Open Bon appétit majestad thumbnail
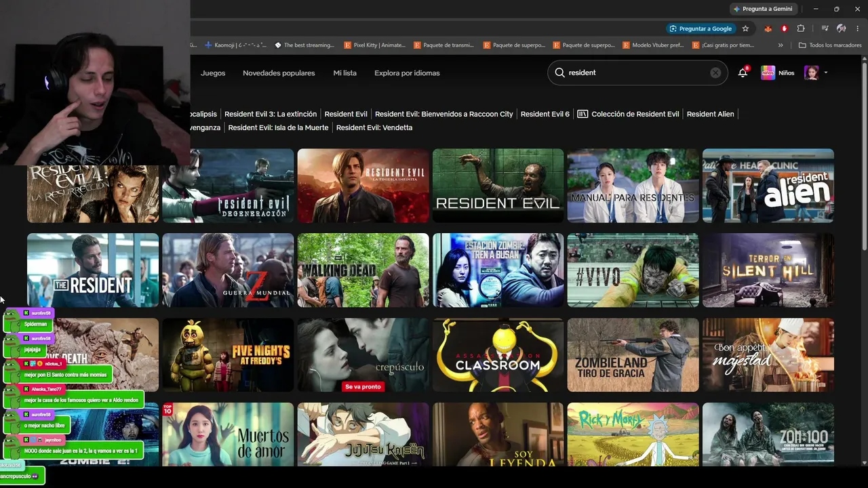Viewport: 868px width, 488px height. click(768, 355)
